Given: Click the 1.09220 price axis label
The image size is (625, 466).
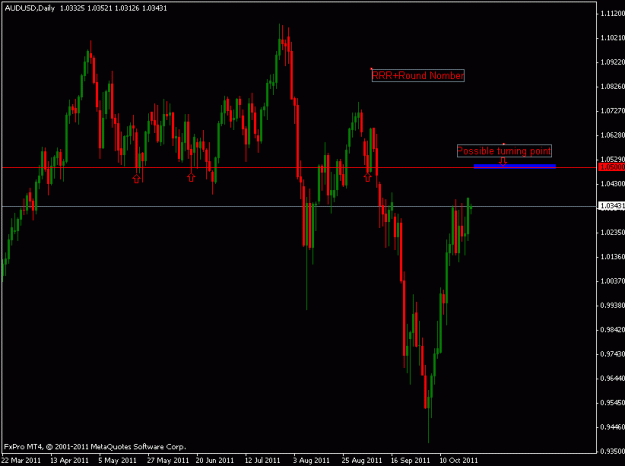Looking at the screenshot, I should (612, 62).
